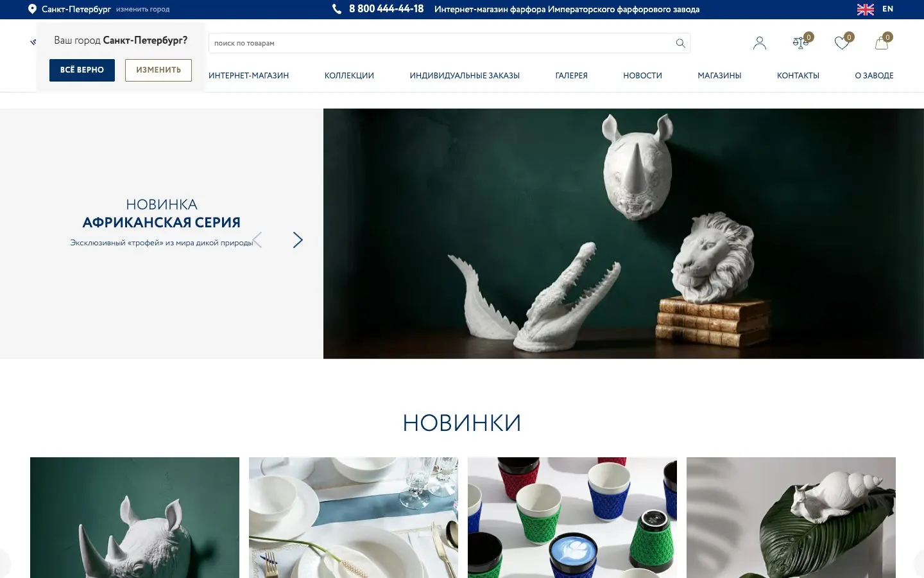Open О ЗАВОДЕ menu item
The height and width of the screenshot is (578, 924).
874,76
